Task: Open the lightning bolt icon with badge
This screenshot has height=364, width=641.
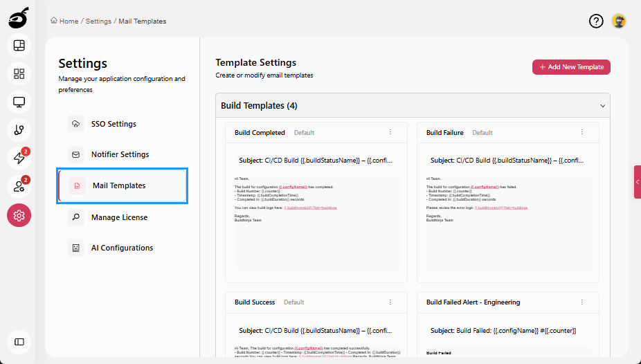Action: pos(19,158)
